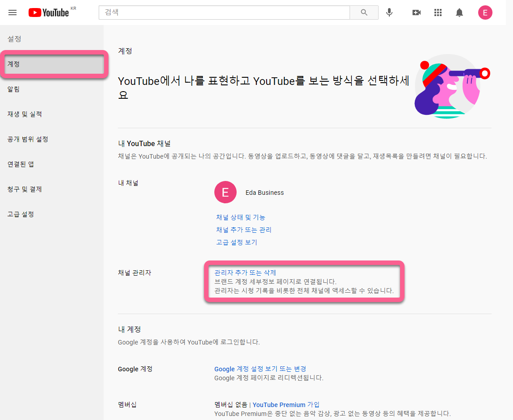Open the create video camera icon
Screen dimensions: 513x420
click(416, 13)
